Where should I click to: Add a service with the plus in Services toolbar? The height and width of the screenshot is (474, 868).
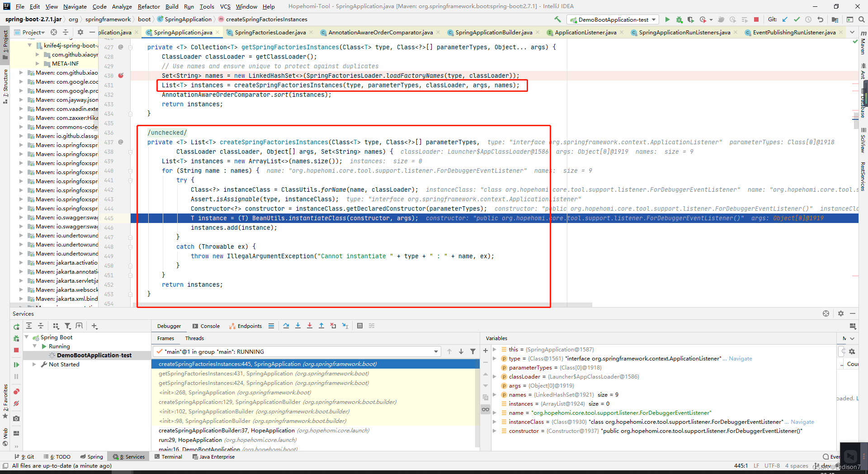[94, 326]
